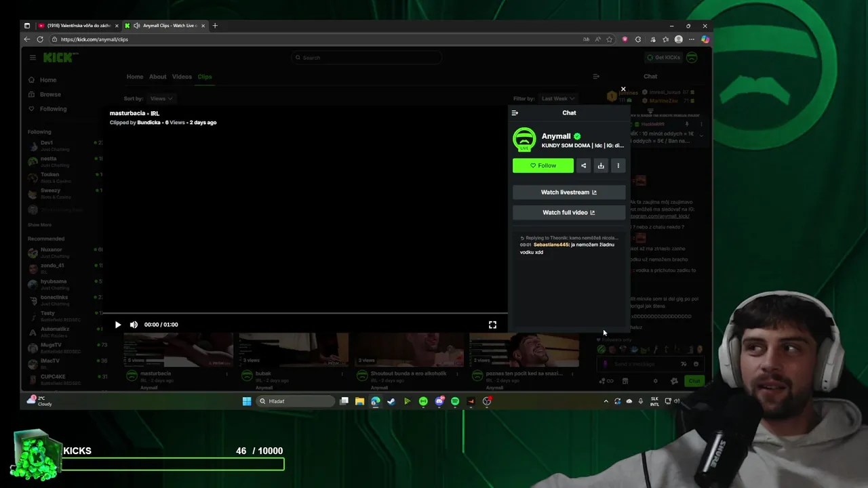The height and width of the screenshot is (488, 868).
Task: Open clipper Bundicka's profile
Action: 149,123
